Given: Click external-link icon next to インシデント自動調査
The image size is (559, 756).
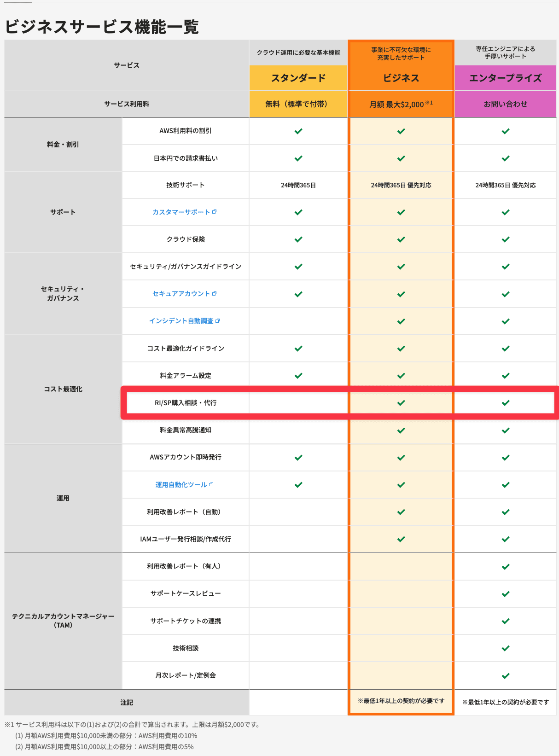Looking at the screenshot, I should click(x=218, y=320).
